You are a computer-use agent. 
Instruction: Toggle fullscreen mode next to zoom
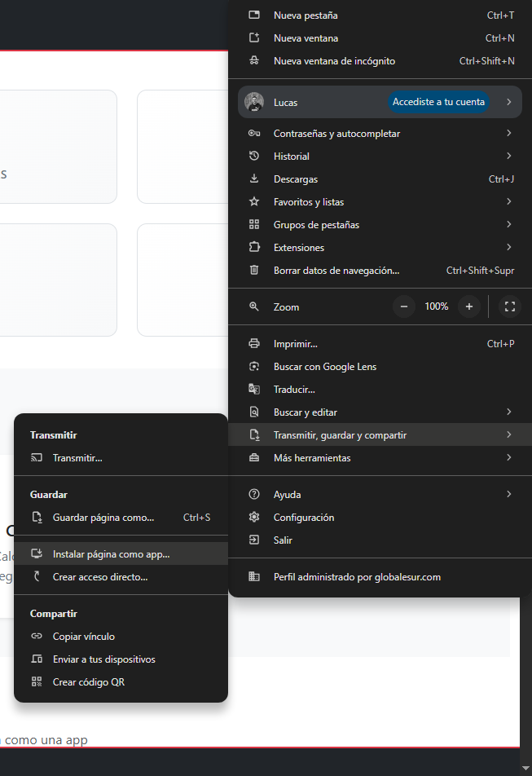(x=510, y=306)
